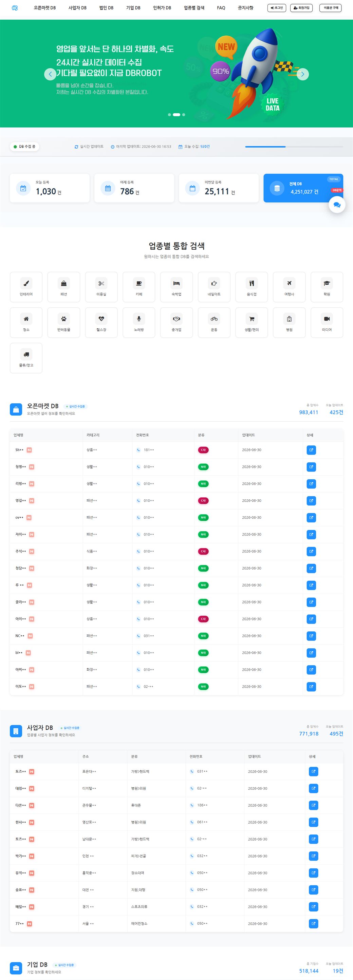Viewport: 353px width, 980px height.
Task: Select the 물류/창고 truck category
Action: 26,358
